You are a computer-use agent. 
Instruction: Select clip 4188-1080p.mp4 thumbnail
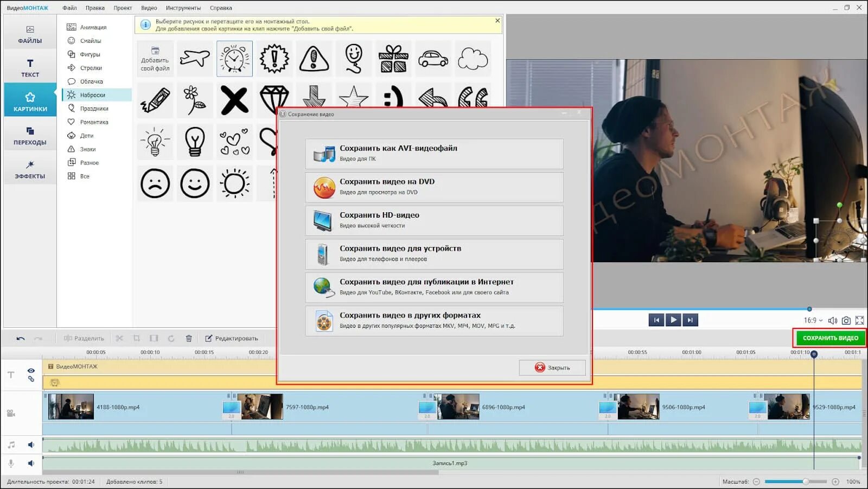[x=71, y=407]
